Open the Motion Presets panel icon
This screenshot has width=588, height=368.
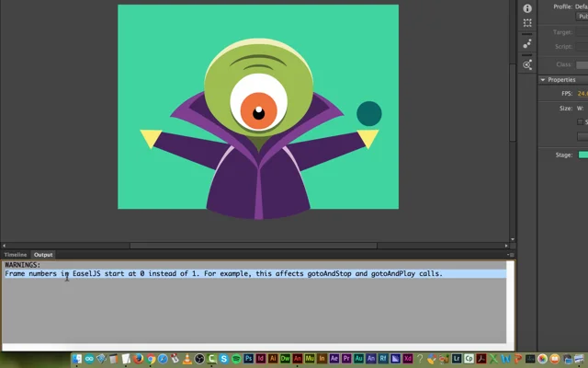(x=527, y=43)
